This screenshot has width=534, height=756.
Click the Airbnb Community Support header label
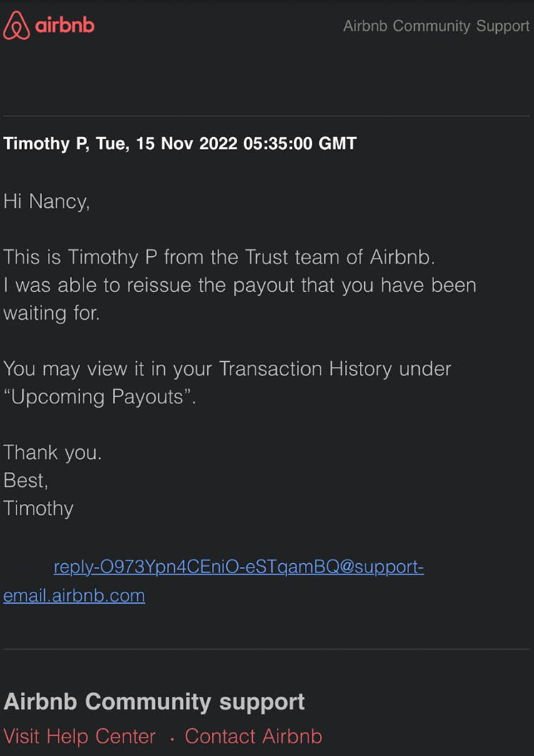tap(436, 26)
